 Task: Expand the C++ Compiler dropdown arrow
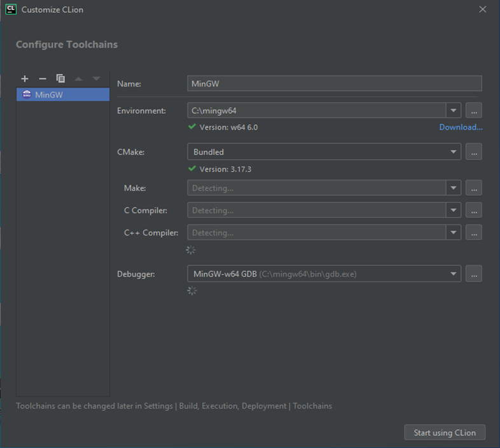click(453, 232)
